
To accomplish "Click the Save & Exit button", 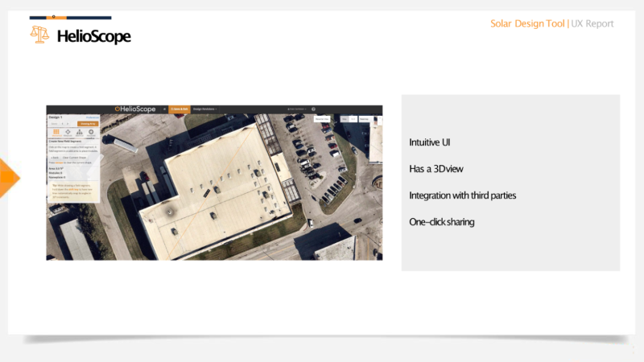I will point(180,109).
